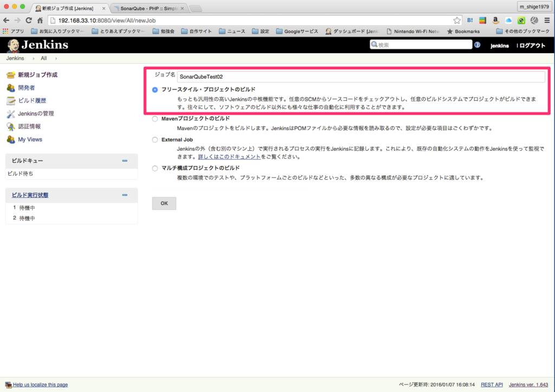This screenshot has height=392, width=555.
Task: Click the green circular extension icon
Action: (521, 21)
